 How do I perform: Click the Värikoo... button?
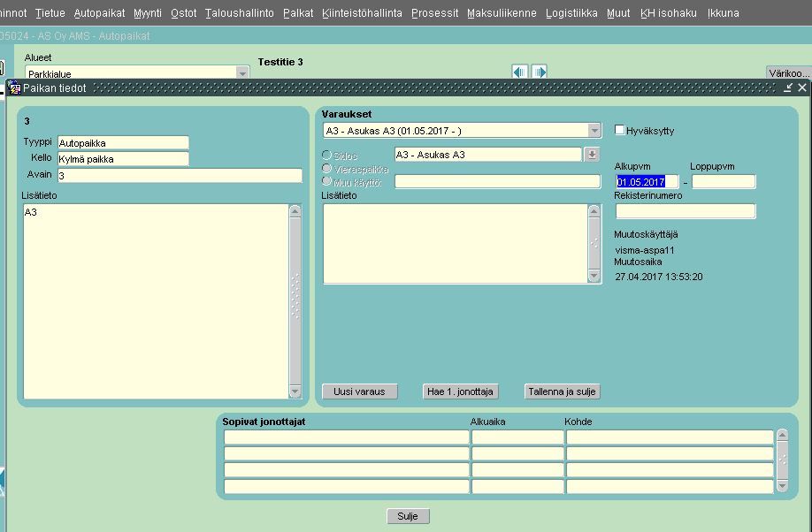[788, 72]
